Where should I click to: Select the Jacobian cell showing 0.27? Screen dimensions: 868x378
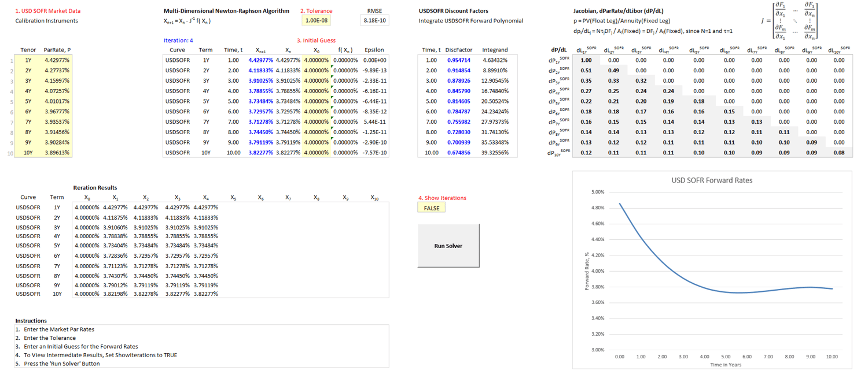tap(586, 91)
